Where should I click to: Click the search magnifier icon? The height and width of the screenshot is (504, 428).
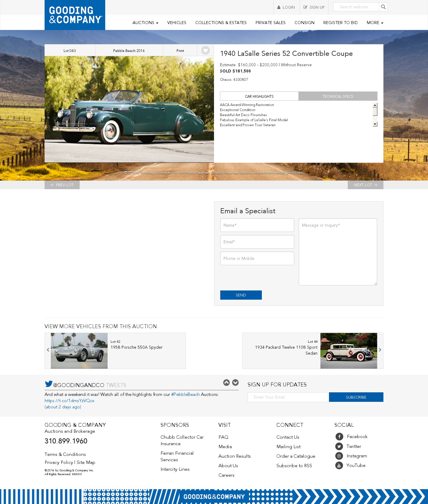pos(383,7)
